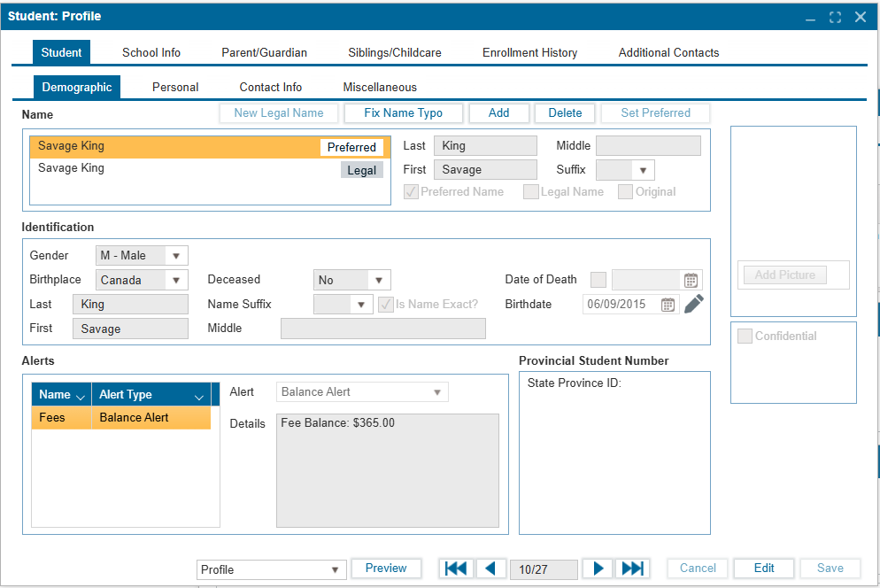
Task: Advance to the next student record
Action: coord(598,569)
